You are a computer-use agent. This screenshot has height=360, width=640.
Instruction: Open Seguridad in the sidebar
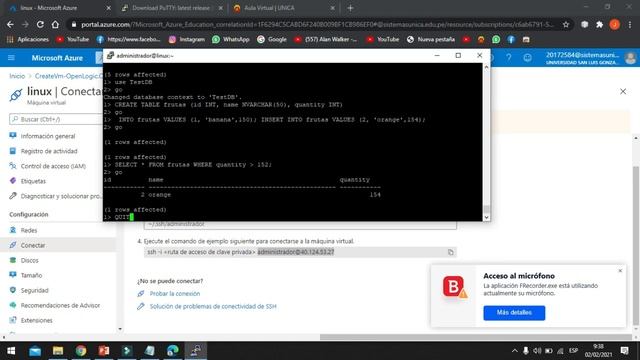point(34,291)
